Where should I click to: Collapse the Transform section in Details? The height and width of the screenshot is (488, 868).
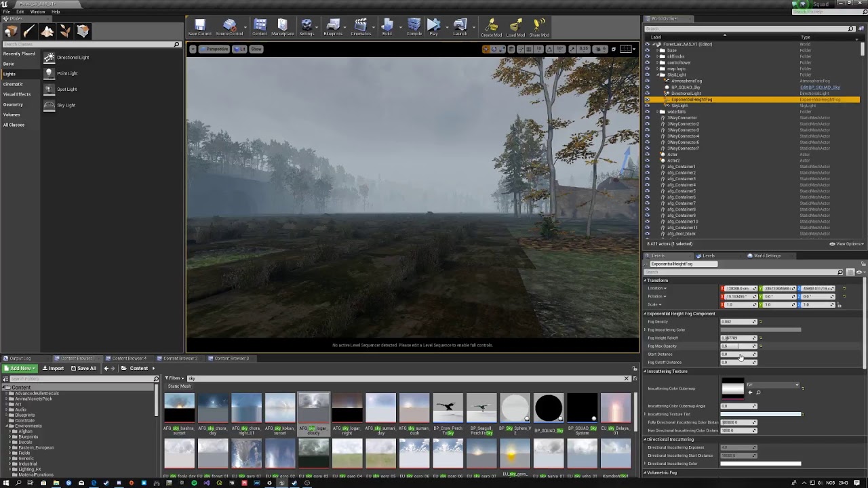coord(646,281)
